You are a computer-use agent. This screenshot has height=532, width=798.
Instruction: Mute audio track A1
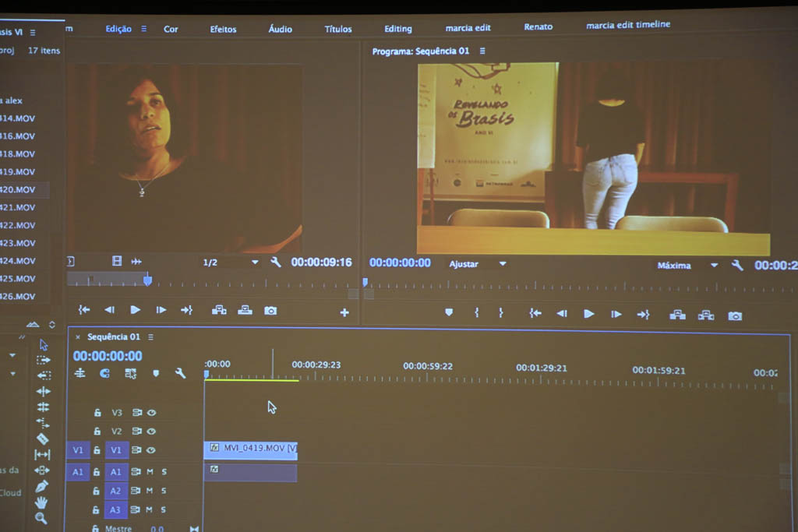click(x=150, y=472)
